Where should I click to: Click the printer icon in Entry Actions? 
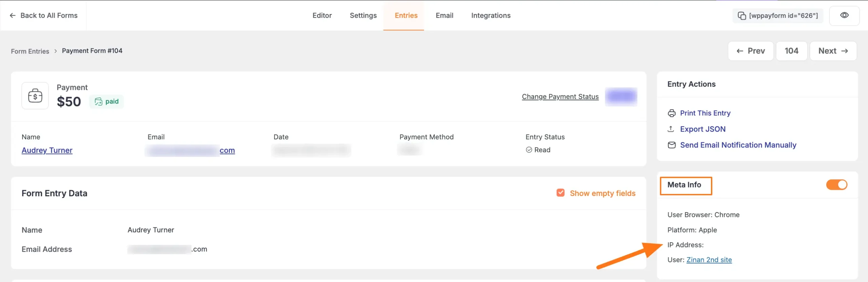671,113
